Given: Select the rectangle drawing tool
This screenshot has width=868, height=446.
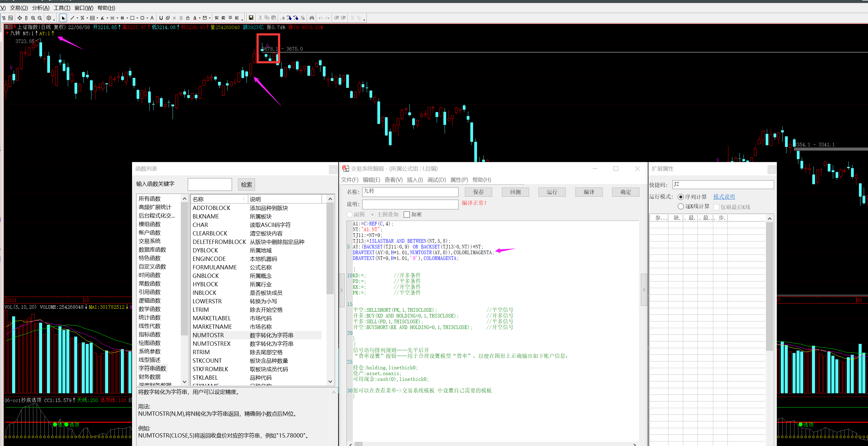Looking at the screenshot, I should [132, 18].
